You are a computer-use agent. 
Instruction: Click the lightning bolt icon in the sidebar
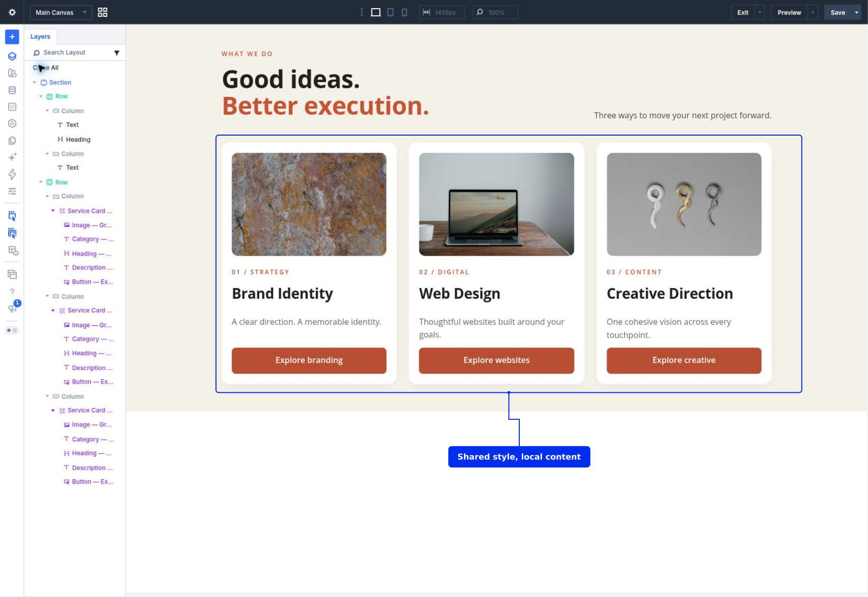12,174
